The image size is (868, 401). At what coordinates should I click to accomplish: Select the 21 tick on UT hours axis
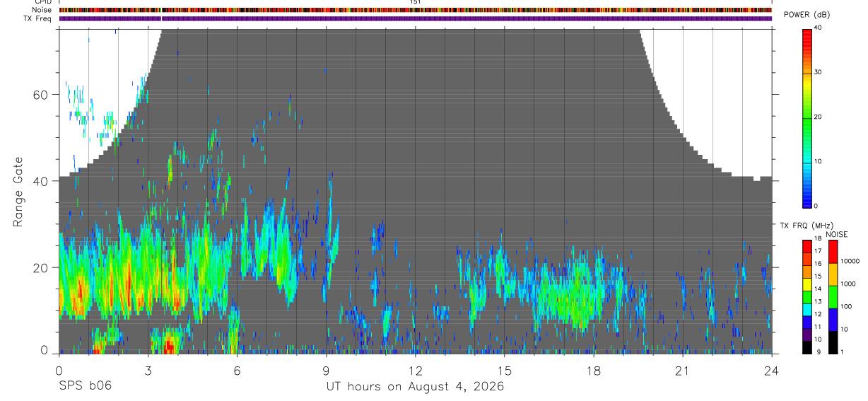point(682,370)
